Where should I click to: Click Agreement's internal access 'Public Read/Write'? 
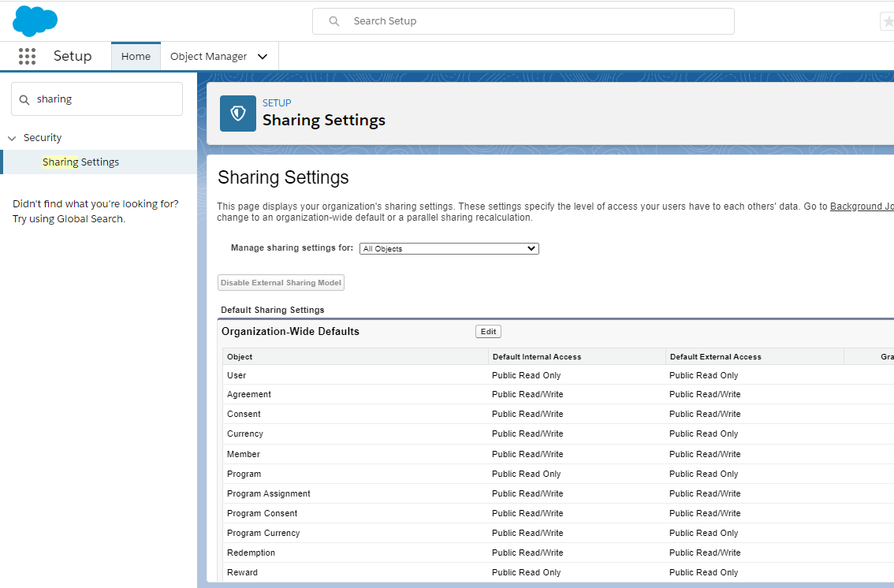[527, 394]
